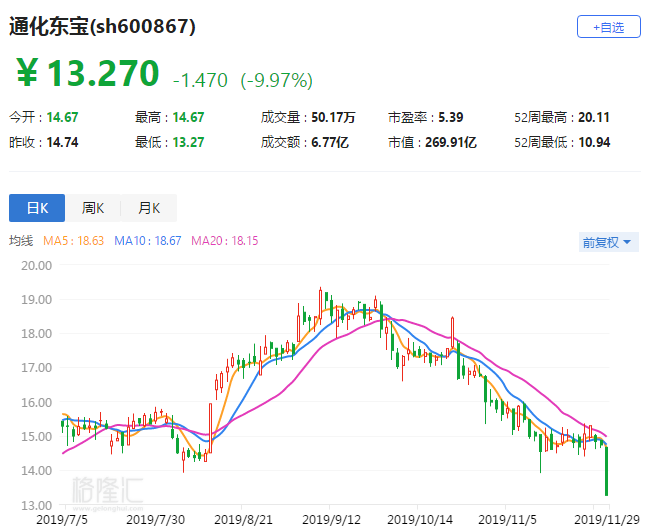662x531 pixels.
Task: Select the 日K daily chart tab
Action: [37, 208]
